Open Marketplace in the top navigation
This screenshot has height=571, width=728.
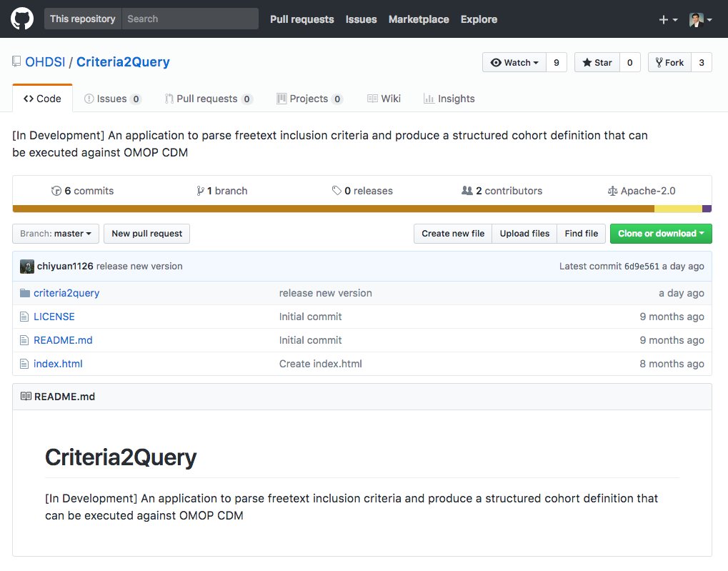419,19
